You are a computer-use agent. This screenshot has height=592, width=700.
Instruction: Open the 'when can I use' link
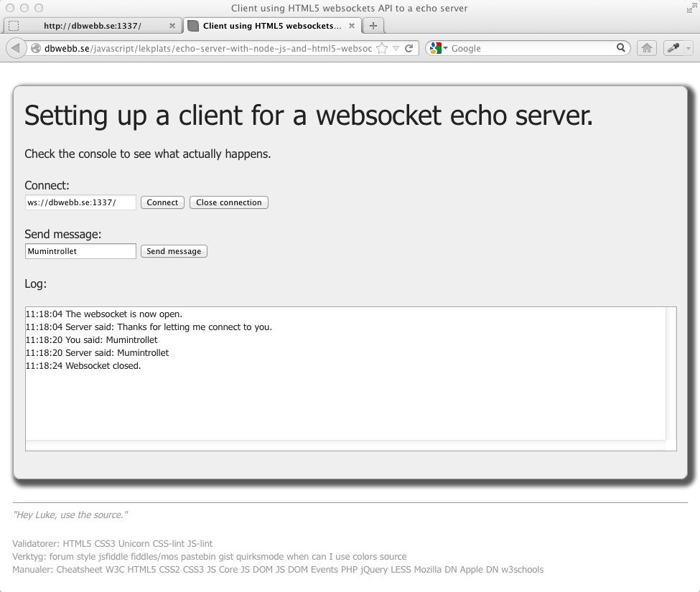click(316, 556)
